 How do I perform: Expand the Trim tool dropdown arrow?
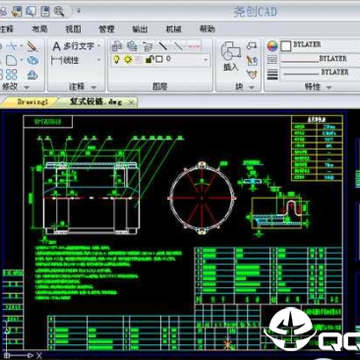pyautogui.click(x=21, y=46)
